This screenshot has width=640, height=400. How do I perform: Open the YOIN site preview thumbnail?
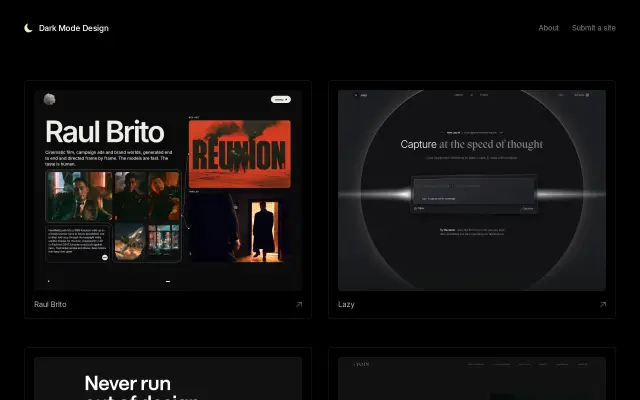472,378
